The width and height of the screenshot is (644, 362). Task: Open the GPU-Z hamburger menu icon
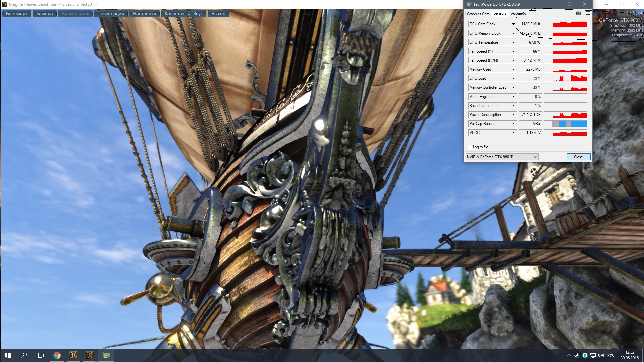point(588,13)
